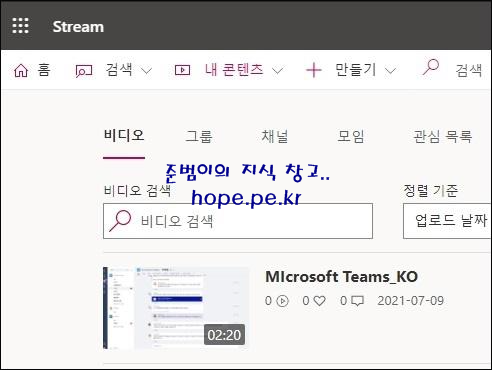Click the 02:20 duration badge

coord(224,335)
